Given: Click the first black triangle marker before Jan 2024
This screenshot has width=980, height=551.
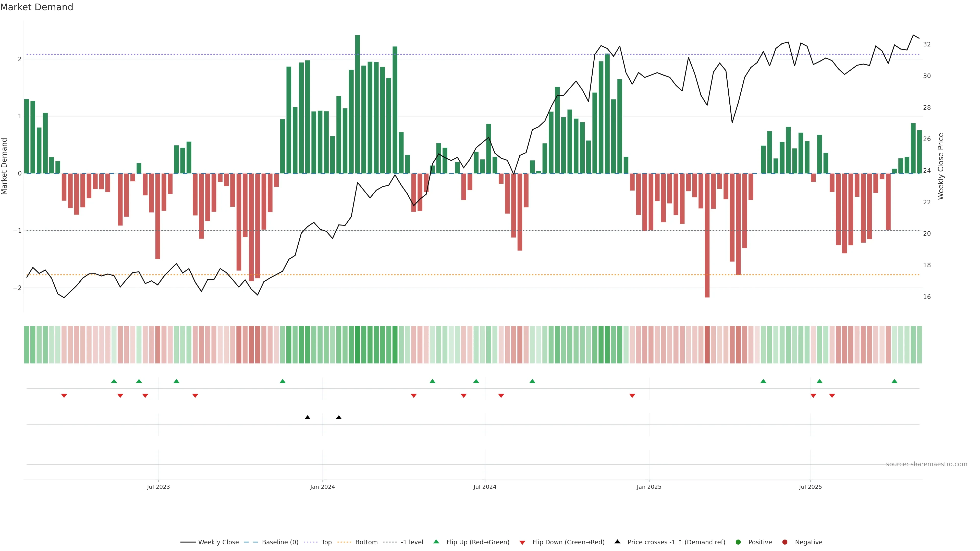Looking at the screenshot, I should (307, 418).
